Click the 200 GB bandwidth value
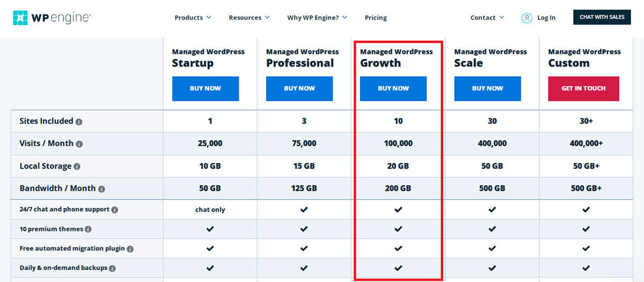This screenshot has height=282, width=644. pos(398,189)
